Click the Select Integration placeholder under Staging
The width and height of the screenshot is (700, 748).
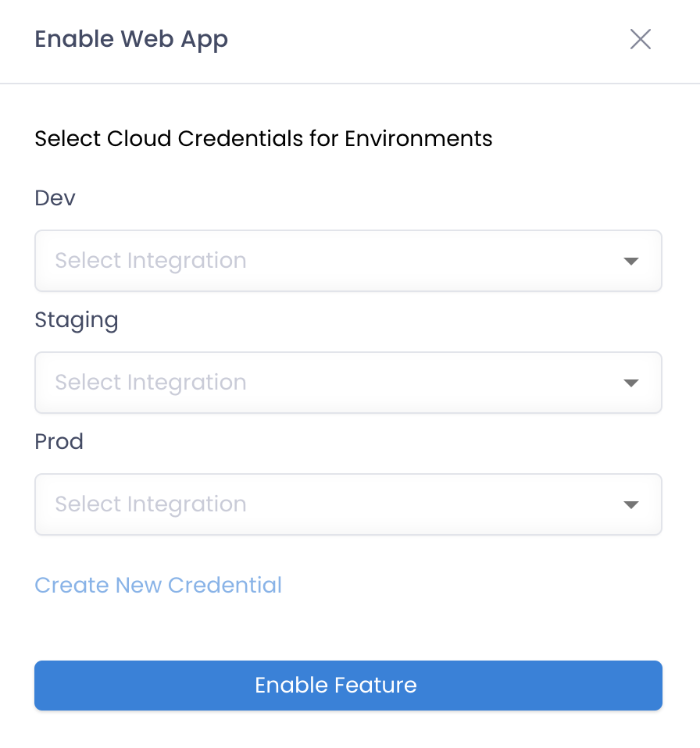[151, 383]
